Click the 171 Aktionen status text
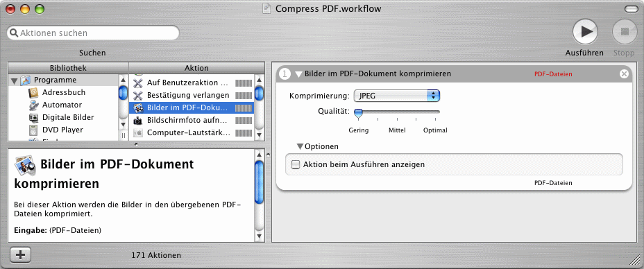 156,255
